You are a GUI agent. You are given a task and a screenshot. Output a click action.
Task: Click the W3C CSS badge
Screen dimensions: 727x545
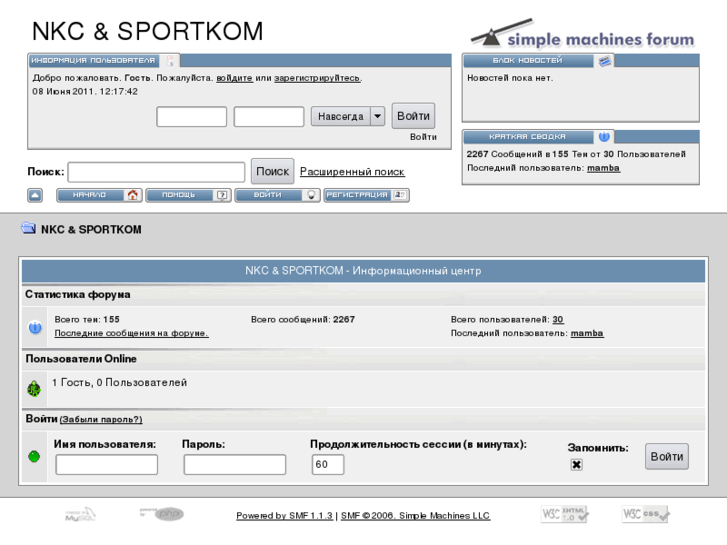tap(646, 514)
